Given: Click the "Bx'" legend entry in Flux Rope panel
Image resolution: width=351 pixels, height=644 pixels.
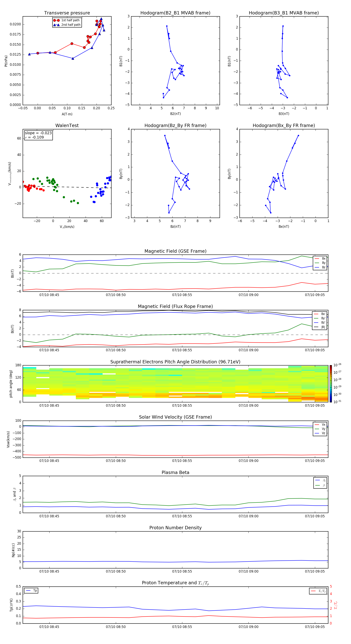Looking at the screenshot, I should [x=320, y=314].
